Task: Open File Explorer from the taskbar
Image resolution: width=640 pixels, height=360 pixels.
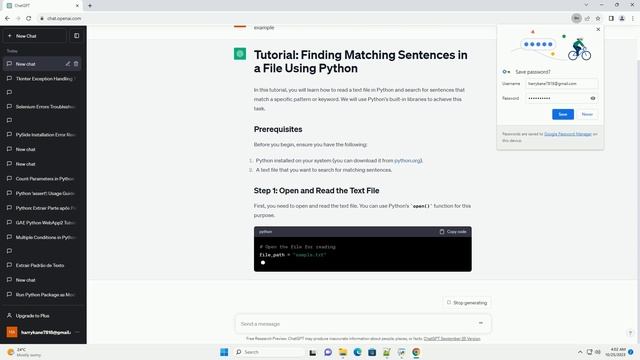Action: (342, 352)
